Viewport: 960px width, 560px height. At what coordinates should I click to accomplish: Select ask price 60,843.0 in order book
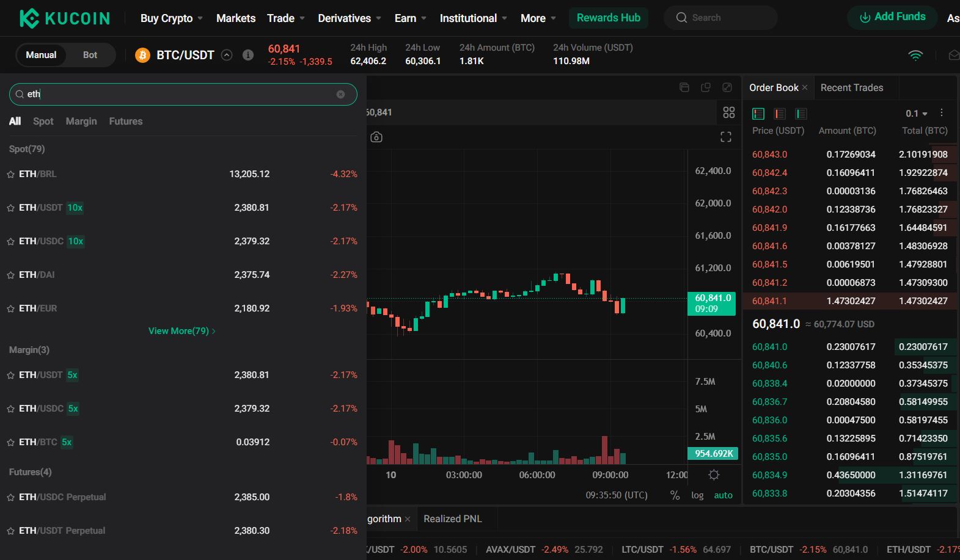tap(769, 155)
